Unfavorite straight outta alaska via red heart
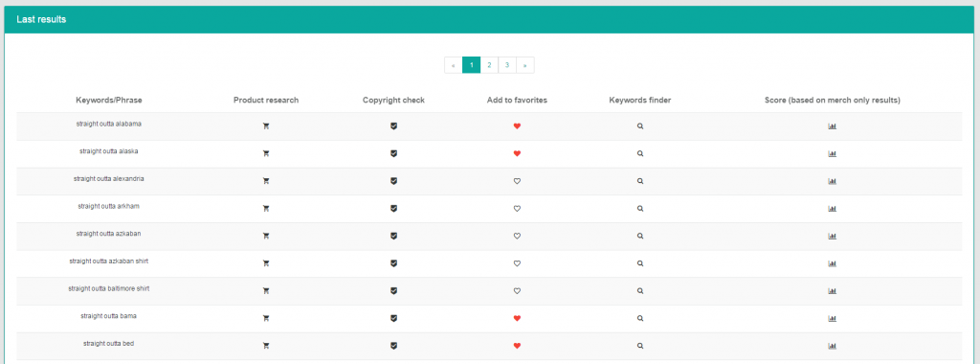Image resolution: width=980 pixels, height=364 pixels. [x=517, y=153]
